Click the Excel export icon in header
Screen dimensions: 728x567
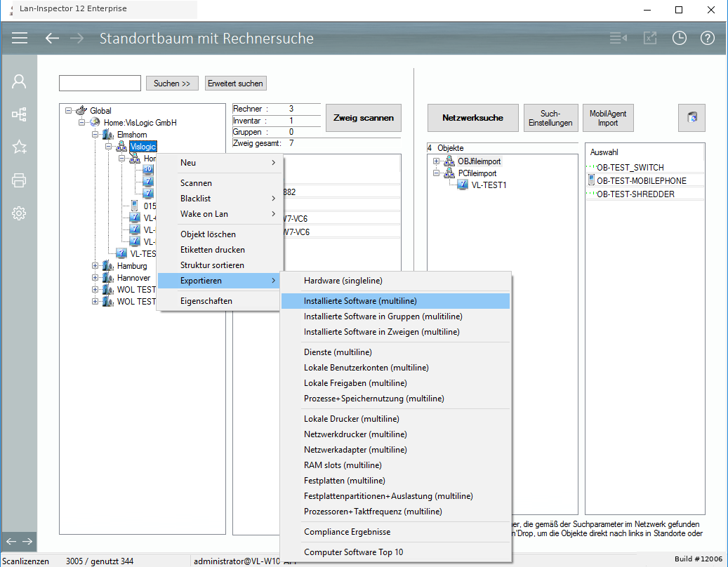click(650, 38)
